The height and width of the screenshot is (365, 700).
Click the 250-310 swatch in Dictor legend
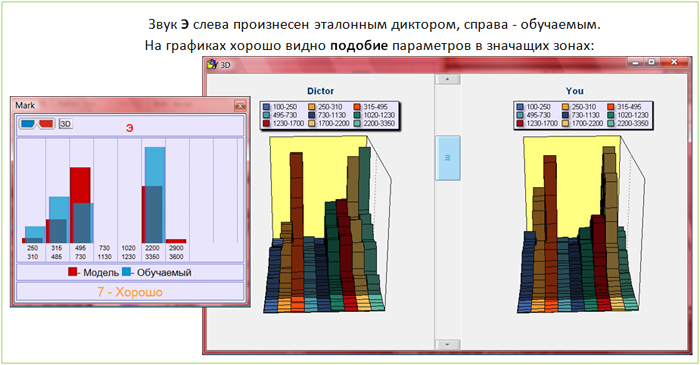tap(312, 107)
